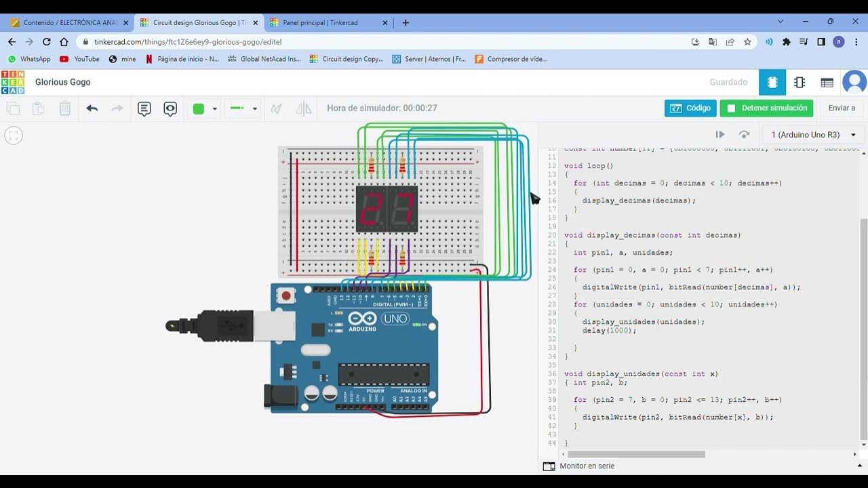Click the media control icon
Image resolution: width=868 pixels, height=488 pixels.
(x=804, y=42)
